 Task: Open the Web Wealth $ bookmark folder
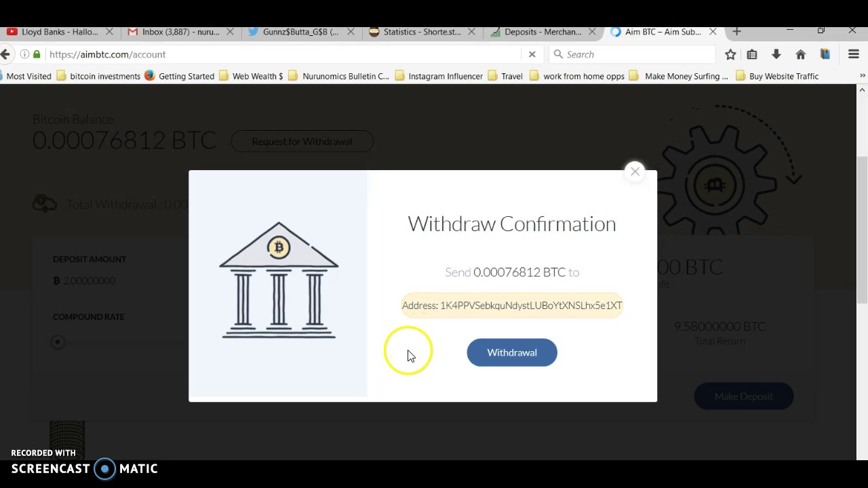[251, 76]
